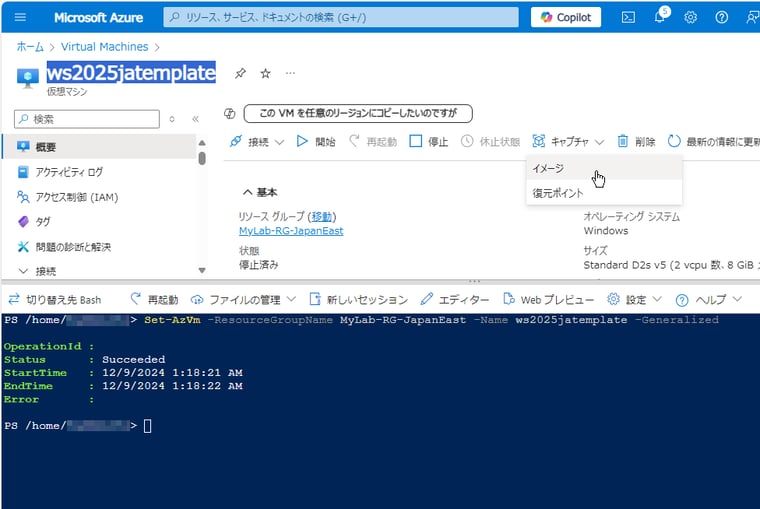Open ファイルの管理 dropdown
This screenshot has height=509, width=760.
(x=243, y=300)
